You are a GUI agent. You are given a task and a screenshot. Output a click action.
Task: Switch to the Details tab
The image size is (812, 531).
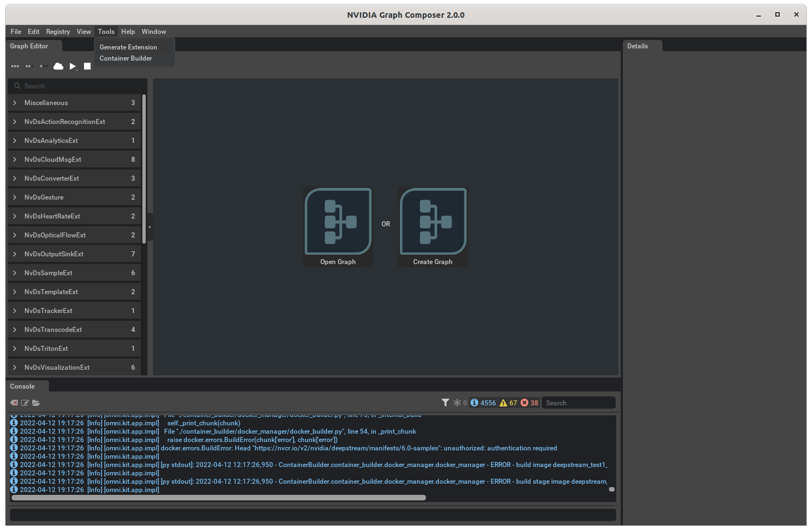637,46
